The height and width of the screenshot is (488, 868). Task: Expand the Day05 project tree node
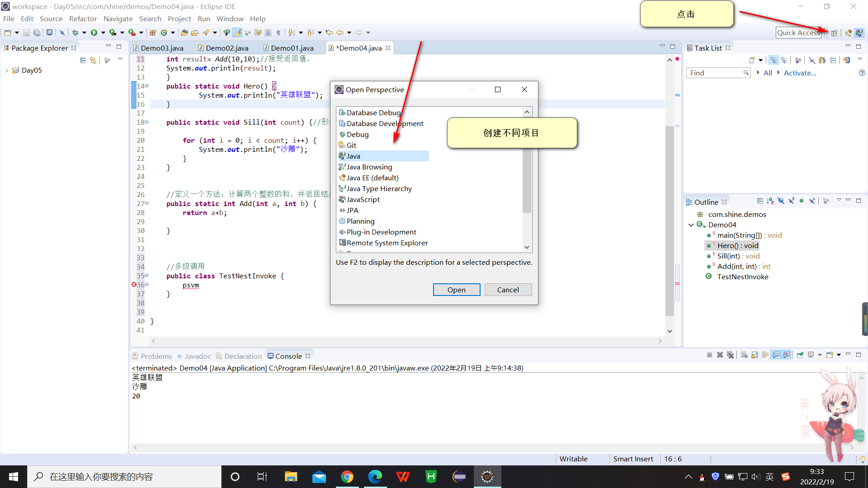[x=6, y=70]
